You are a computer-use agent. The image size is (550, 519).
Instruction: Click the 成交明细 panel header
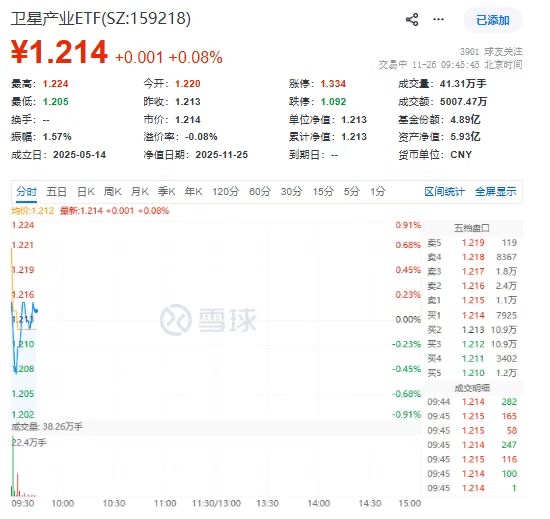pos(472,388)
